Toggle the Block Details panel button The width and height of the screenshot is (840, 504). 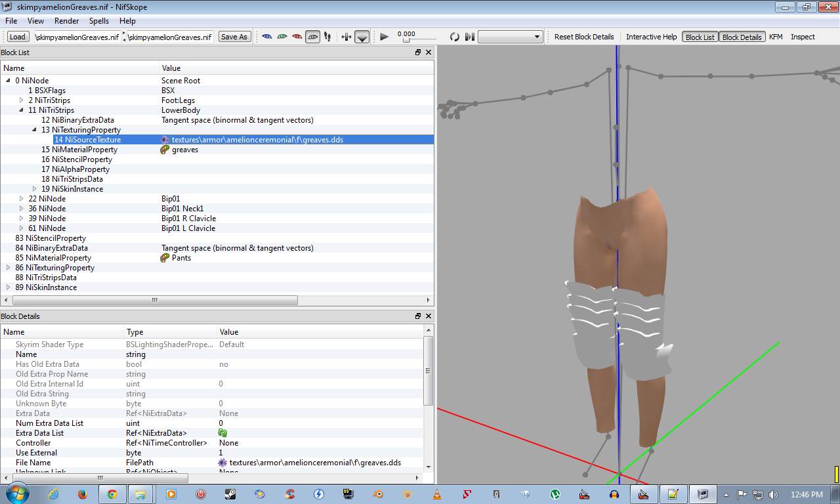pyautogui.click(x=742, y=37)
